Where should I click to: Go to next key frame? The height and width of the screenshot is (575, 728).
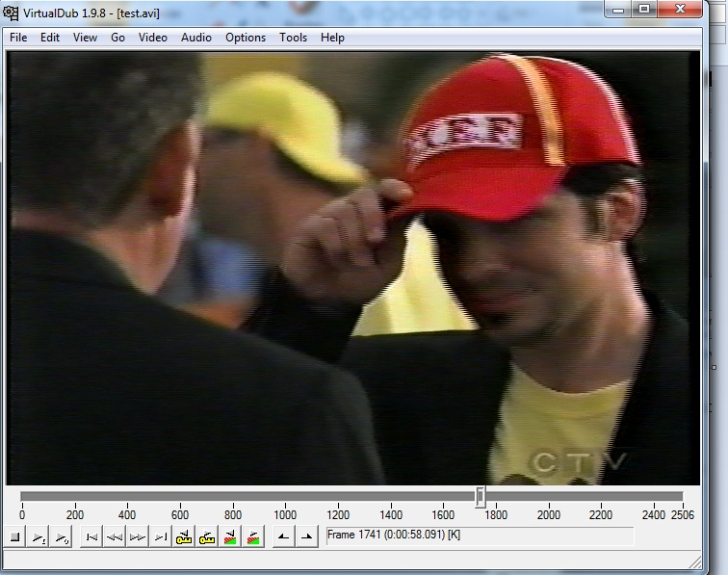[x=207, y=536]
